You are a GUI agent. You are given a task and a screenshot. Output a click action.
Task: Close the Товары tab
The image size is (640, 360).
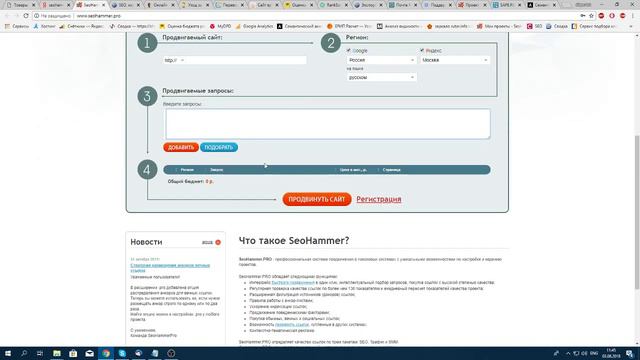click(34, 5)
